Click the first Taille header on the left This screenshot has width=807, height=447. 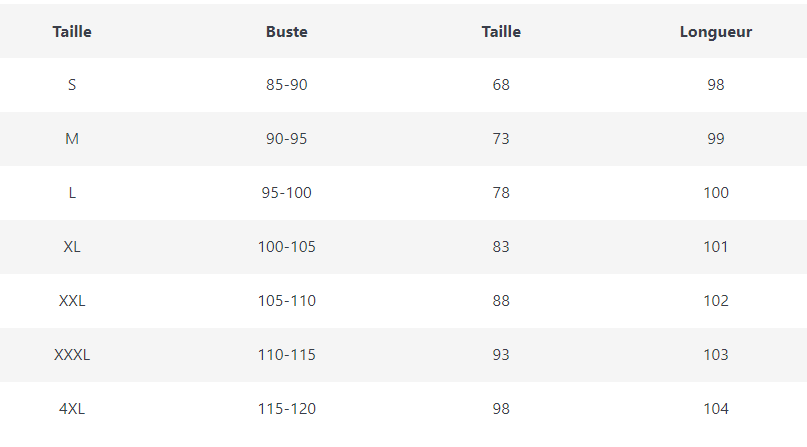point(72,32)
